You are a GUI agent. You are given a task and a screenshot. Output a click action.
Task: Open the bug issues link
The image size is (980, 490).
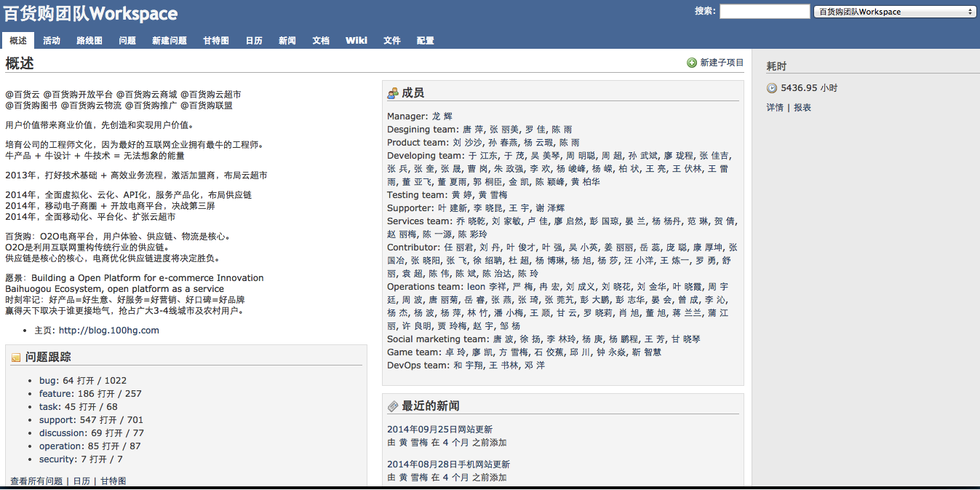click(47, 381)
